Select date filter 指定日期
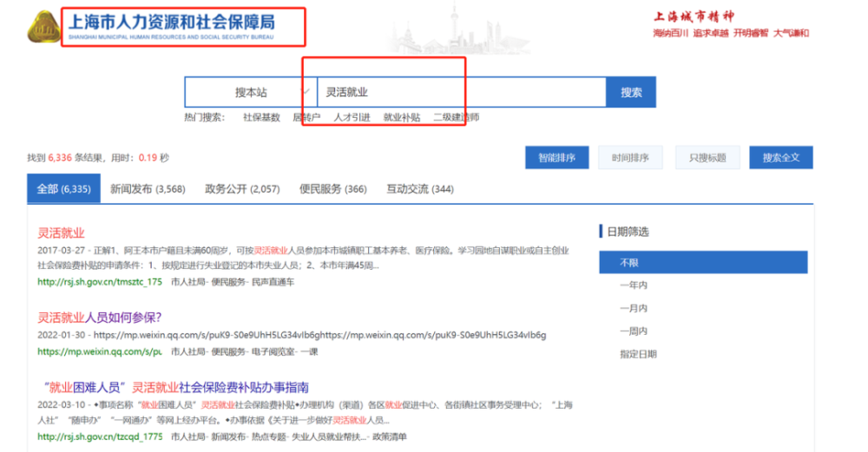The width and height of the screenshot is (868, 452). pos(638,354)
